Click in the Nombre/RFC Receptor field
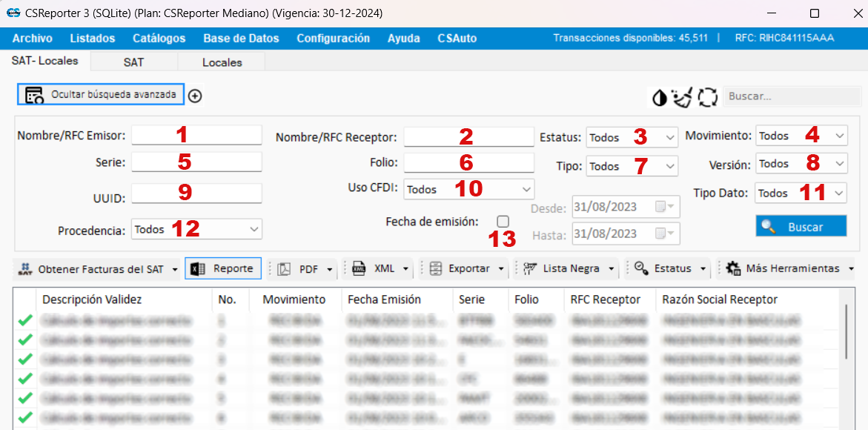The width and height of the screenshot is (868, 430). (469, 136)
